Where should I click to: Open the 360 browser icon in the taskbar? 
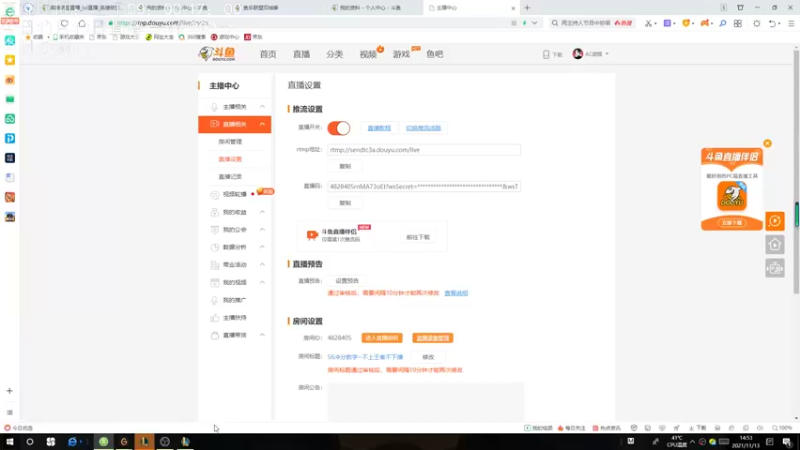104,442
